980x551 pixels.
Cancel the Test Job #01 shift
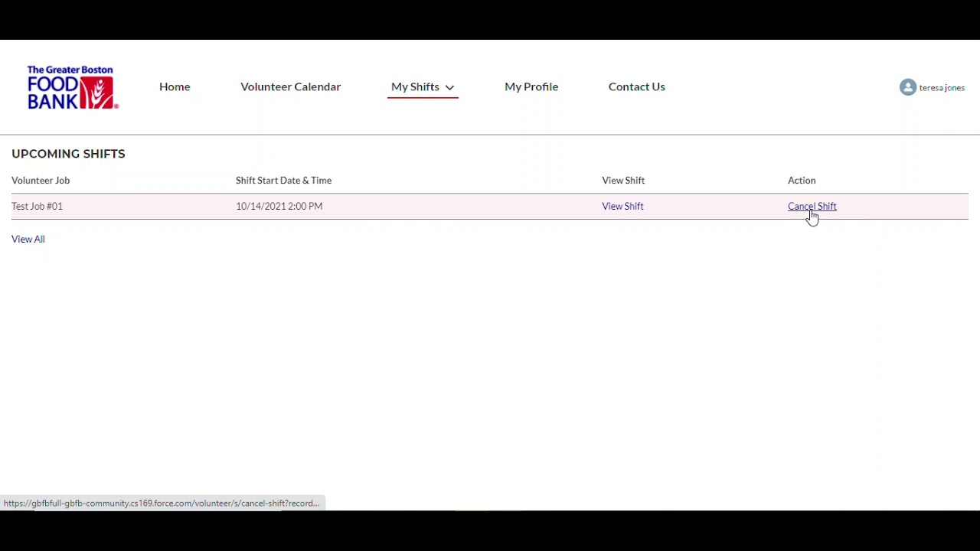point(812,207)
